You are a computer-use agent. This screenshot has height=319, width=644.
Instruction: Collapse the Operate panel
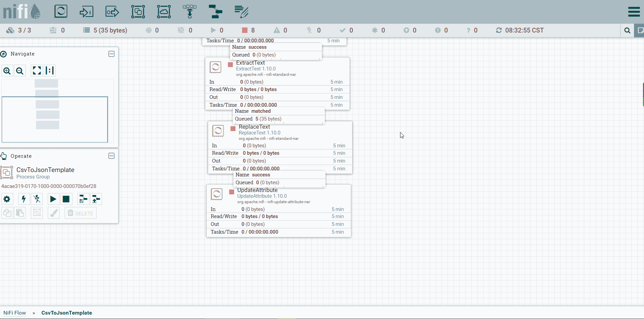tap(111, 156)
